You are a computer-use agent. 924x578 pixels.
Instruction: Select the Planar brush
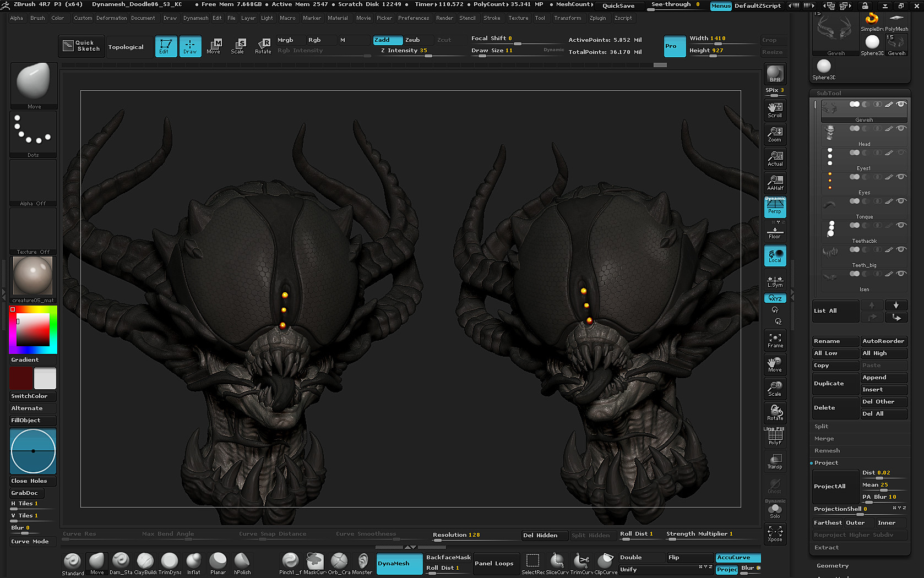pos(218,564)
